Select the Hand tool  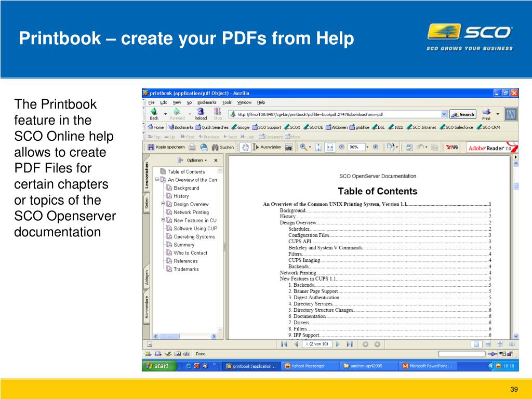coord(245,147)
